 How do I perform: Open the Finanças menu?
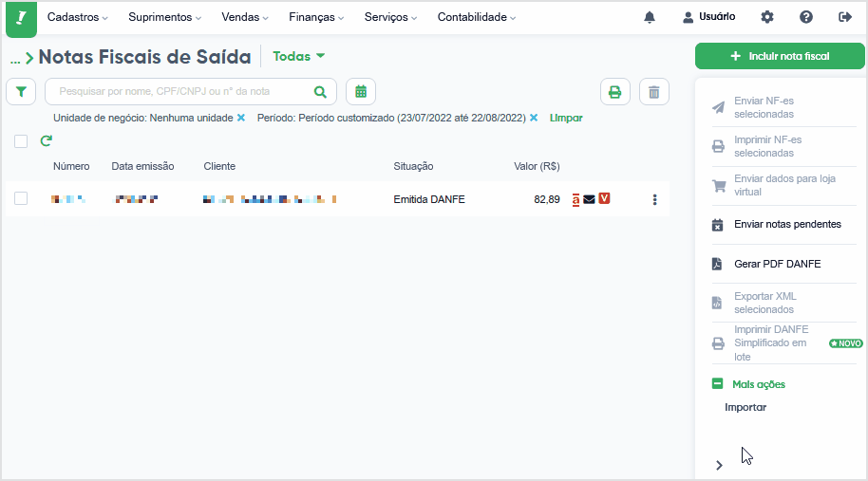(x=316, y=17)
